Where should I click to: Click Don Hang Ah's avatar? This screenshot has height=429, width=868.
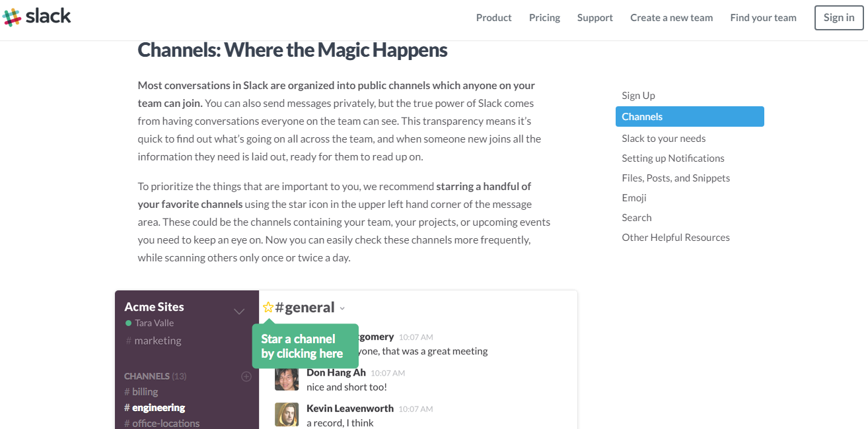(x=287, y=379)
